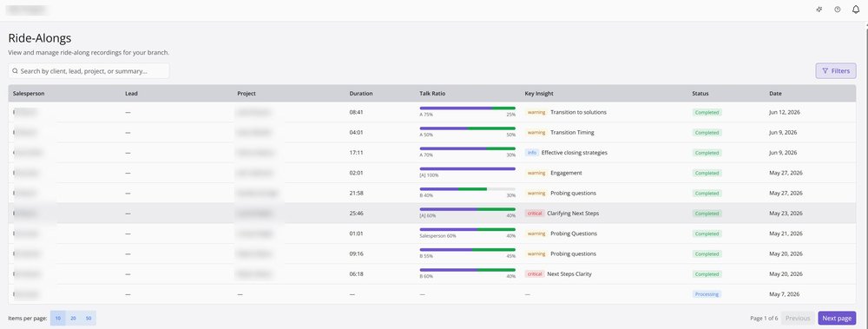Click the sparkle assistant icon in header
The image size is (868, 329).
pyautogui.click(x=819, y=10)
